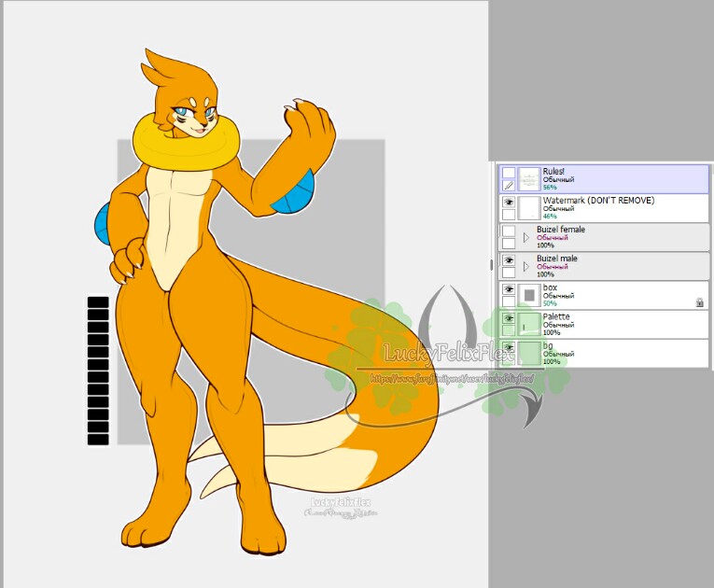
Task: Click 100% opacity on Buizel male group
Action: click(545, 274)
